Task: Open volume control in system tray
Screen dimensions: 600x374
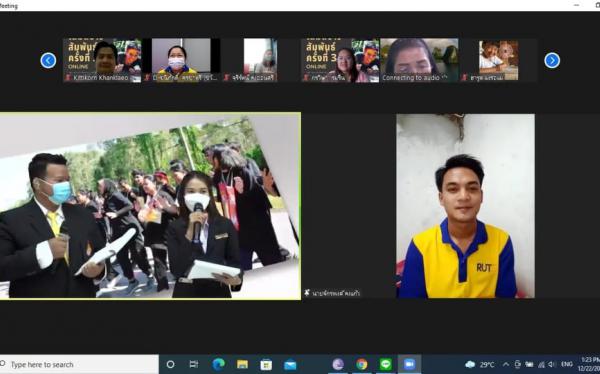Action: pyautogui.click(x=552, y=364)
